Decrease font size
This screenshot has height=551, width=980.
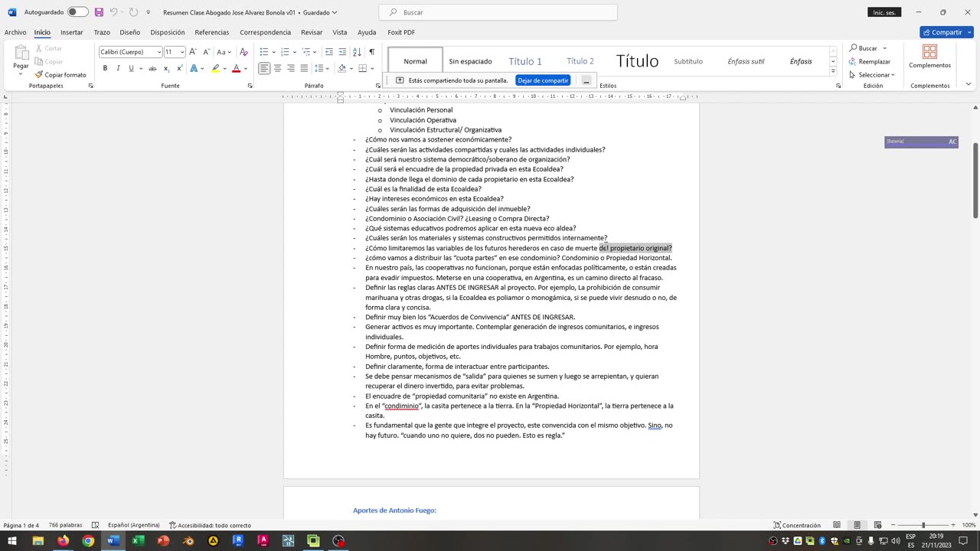tap(206, 51)
